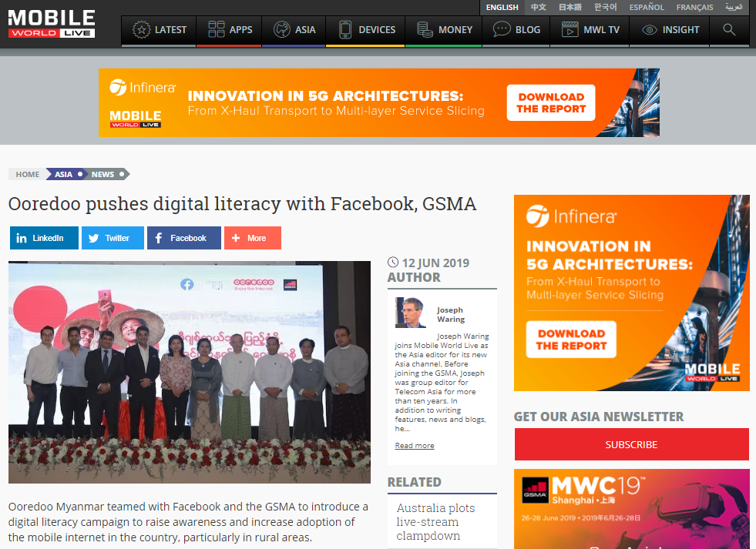Click the article headline about Ooredoo

tap(242, 204)
